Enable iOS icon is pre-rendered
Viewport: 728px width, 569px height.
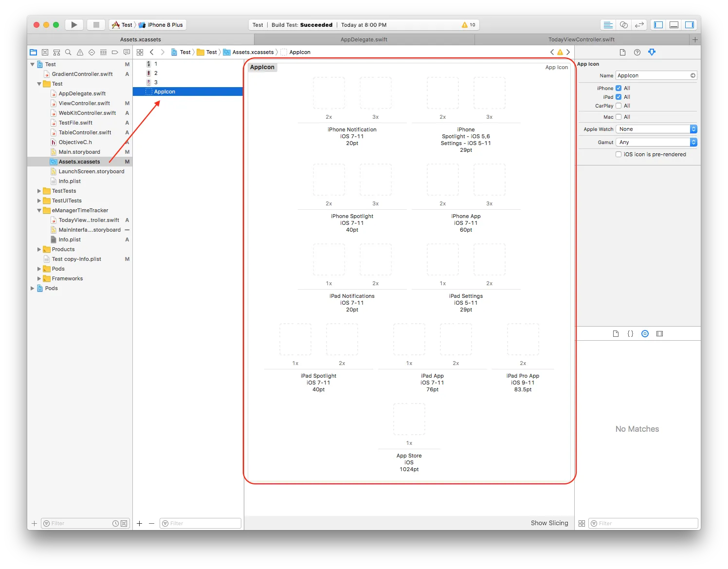[x=619, y=154]
